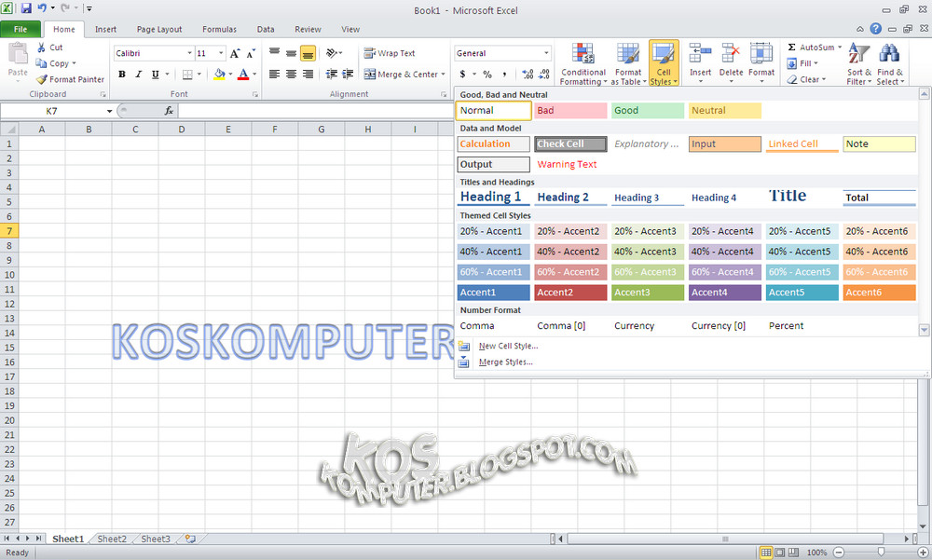Viewport: 932px width, 560px height.
Task: Switch to Page Break Preview in status bar
Action: [x=793, y=553]
